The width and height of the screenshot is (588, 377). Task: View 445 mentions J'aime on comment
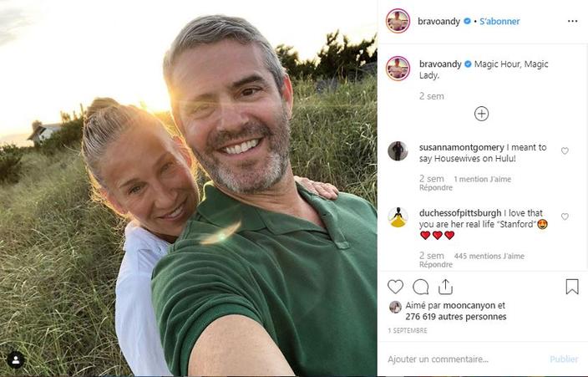click(489, 256)
